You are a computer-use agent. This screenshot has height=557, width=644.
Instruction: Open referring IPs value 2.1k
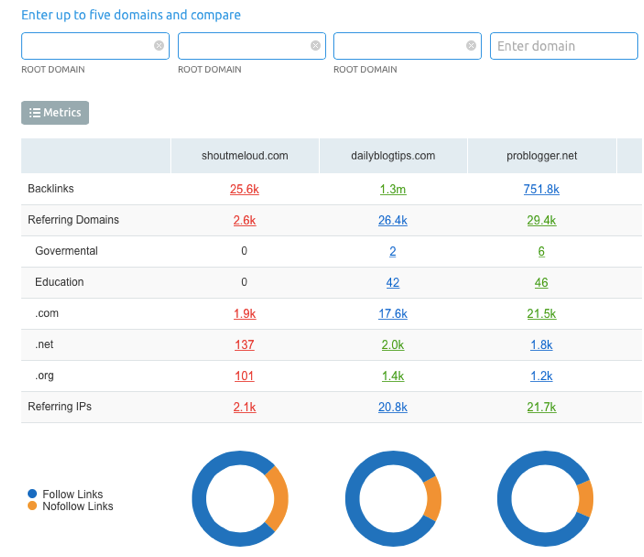tap(244, 407)
